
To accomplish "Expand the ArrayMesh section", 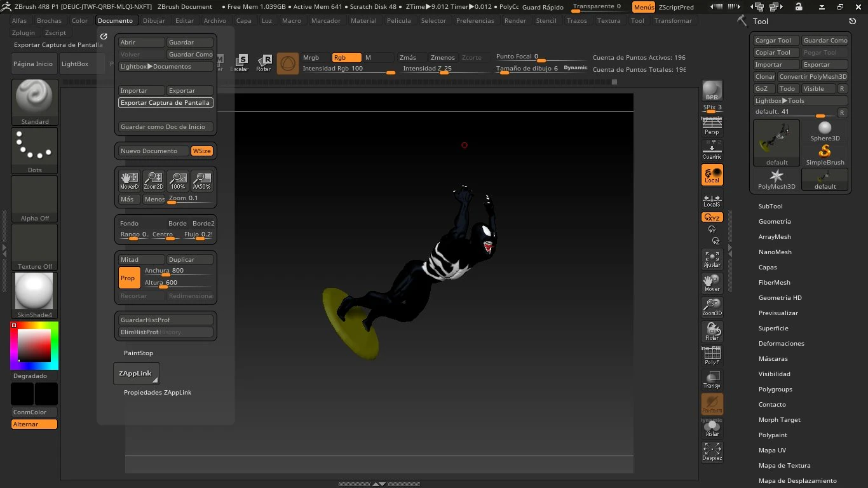I will pyautogui.click(x=775, y=237).
